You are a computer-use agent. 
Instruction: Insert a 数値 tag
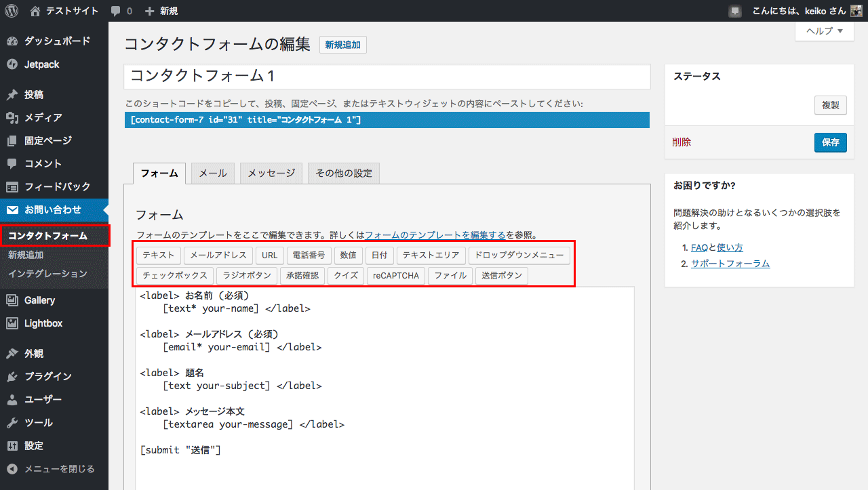pyautogui.click(x=348, y=256)
